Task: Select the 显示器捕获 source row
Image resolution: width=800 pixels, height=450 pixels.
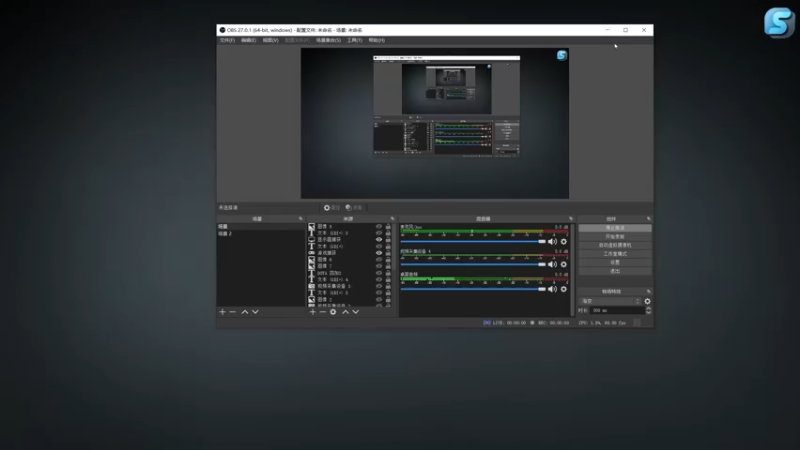Action: (x=349, y=239)
